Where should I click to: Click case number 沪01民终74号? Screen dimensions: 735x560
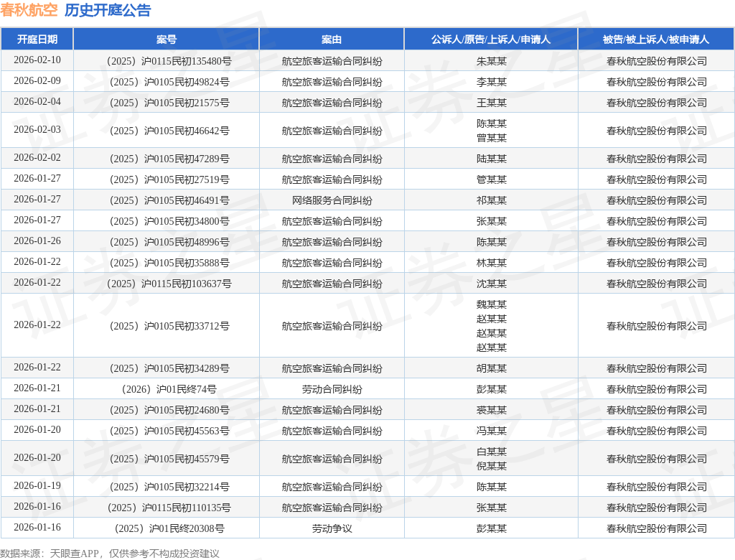(x=169, y=389)
